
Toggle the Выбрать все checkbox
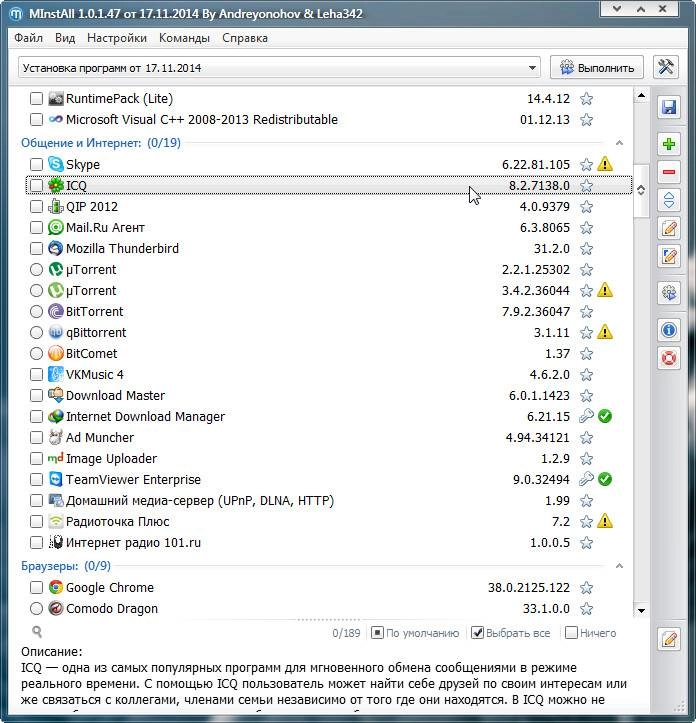pyautogui.click(x=477, y=633)
